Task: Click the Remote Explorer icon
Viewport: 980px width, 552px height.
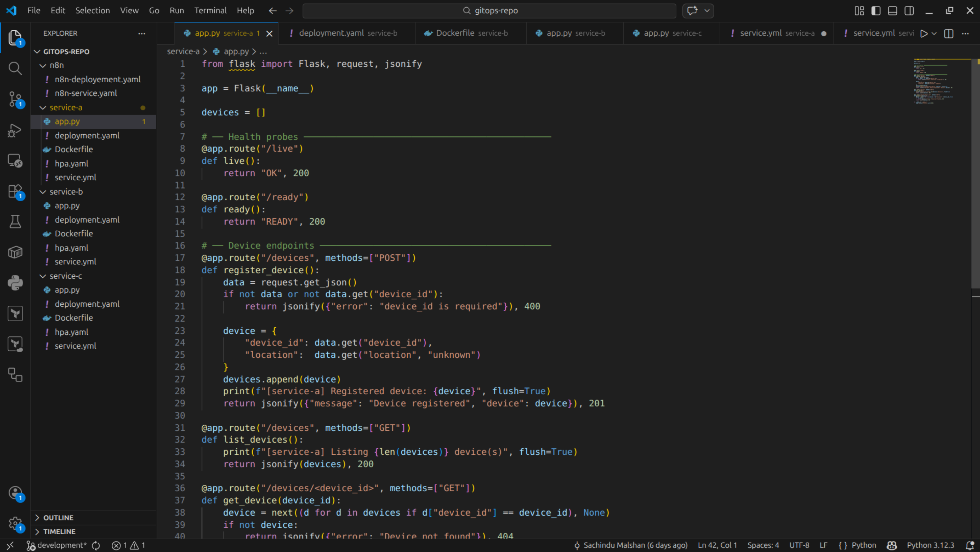Action: pyautogui.click(x=15, y=161)
